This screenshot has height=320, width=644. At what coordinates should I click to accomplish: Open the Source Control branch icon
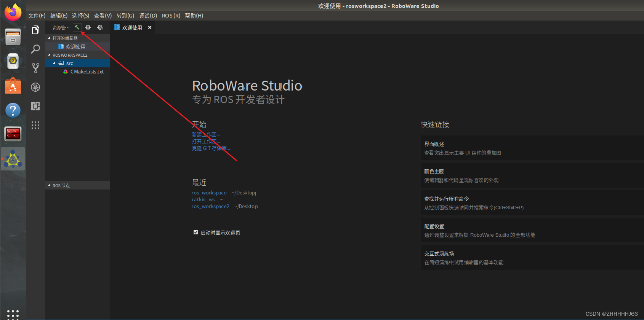pyautogui.click(x=35, y=68)
